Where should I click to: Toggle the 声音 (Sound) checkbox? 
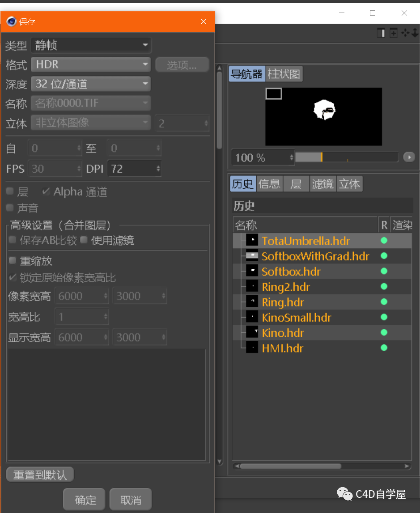[10, 208]
